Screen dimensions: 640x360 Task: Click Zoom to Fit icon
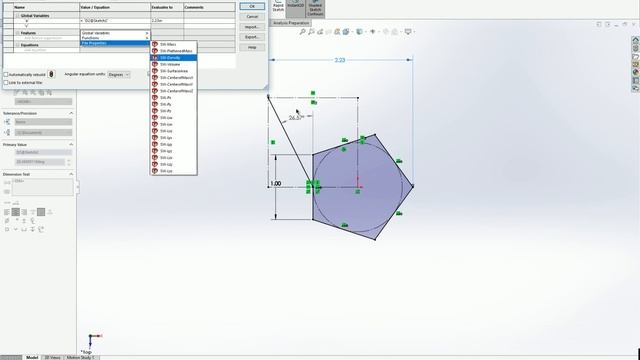[x=302, y=31]
